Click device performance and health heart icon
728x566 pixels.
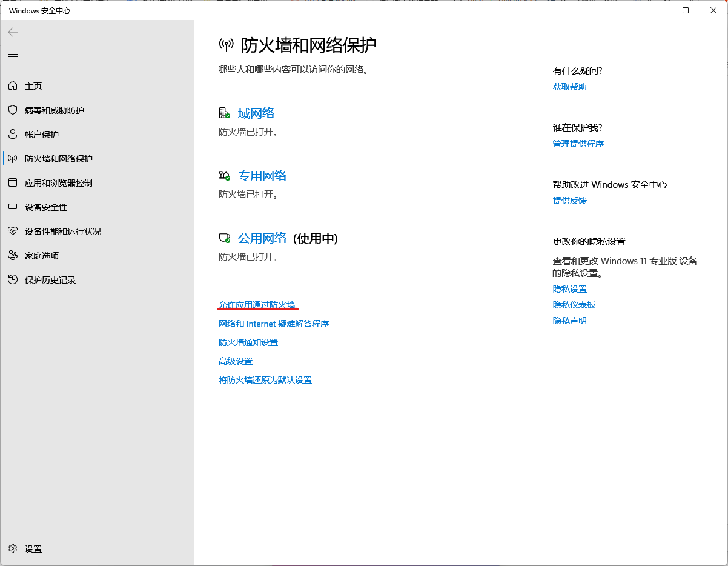pyautogui.click(x=13, y=231)
